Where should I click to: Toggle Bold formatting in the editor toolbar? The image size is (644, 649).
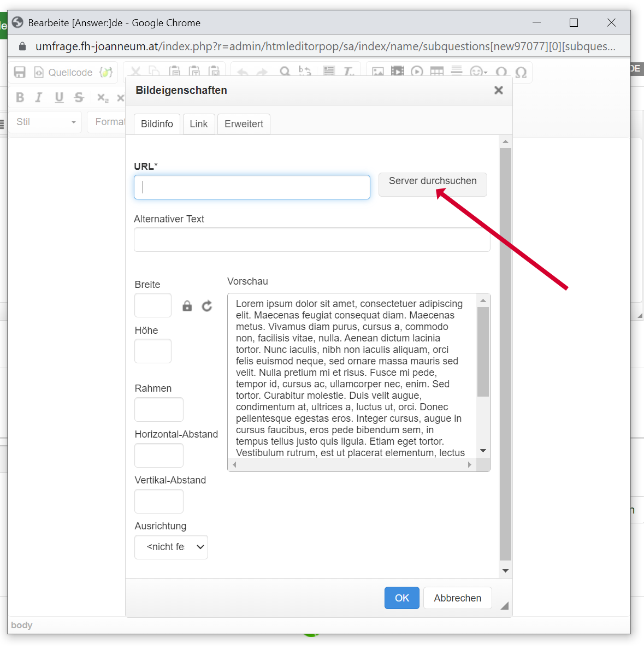[x=20, y=97]
